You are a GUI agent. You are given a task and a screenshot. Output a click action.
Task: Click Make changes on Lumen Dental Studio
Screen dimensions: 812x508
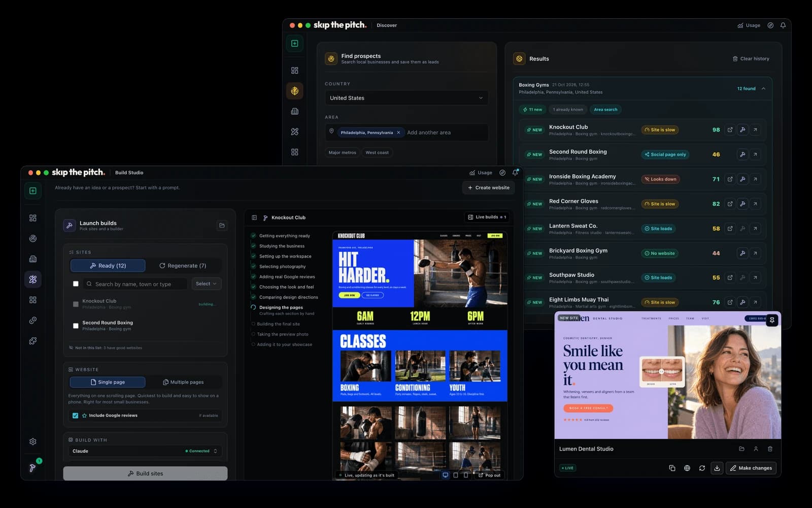point(751,468)
